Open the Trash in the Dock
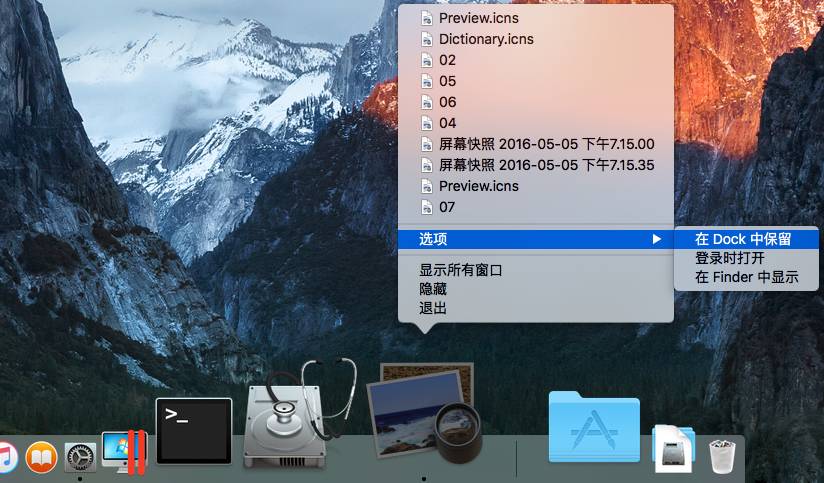The height and width of the screenshot is (483, 824). click(722, 455)
